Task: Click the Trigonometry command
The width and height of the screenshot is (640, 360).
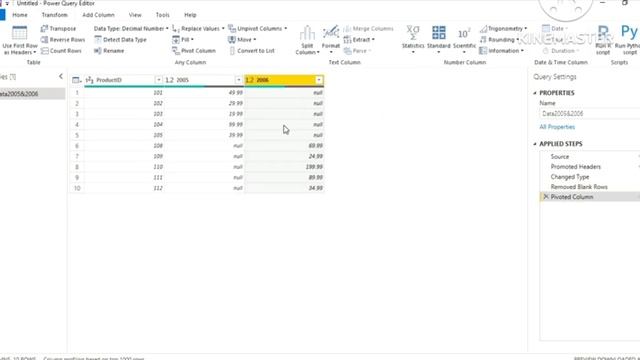Action: click(x=503, y=29)
